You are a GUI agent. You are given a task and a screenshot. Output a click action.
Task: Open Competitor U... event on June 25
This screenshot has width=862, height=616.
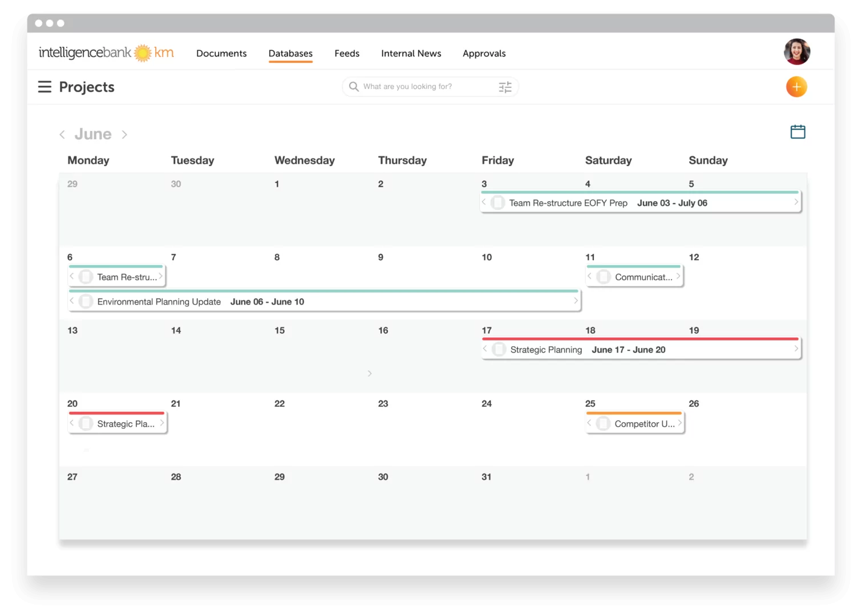(635, 423)
